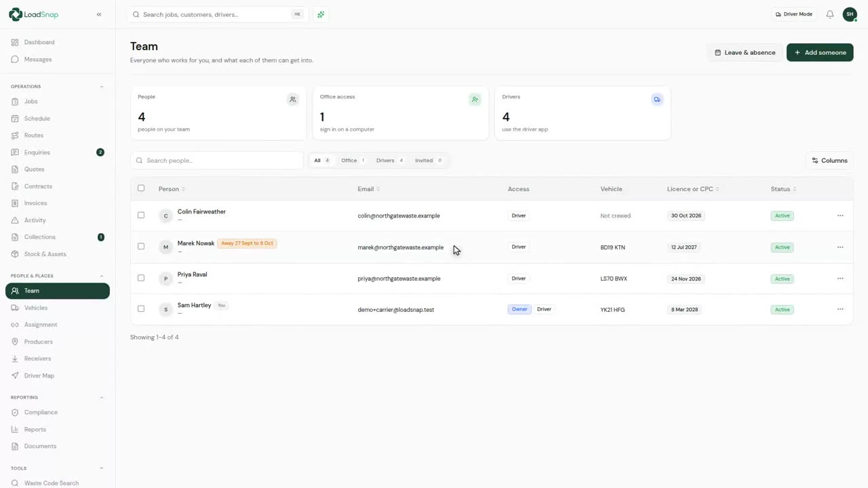Select Sam Hartley's row checkbox
Viewport: 868px width, 488px height.
click(141, 309)
